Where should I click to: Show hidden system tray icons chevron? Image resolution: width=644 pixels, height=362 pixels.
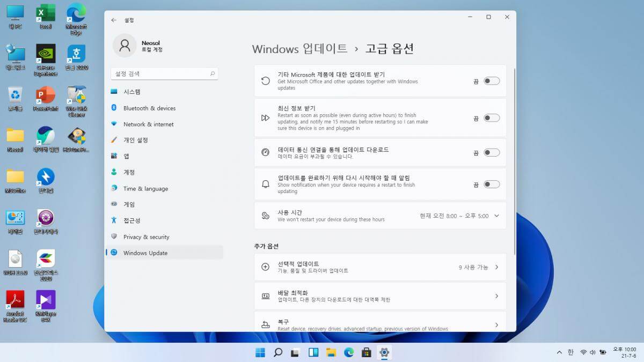[x=559, y=352]
